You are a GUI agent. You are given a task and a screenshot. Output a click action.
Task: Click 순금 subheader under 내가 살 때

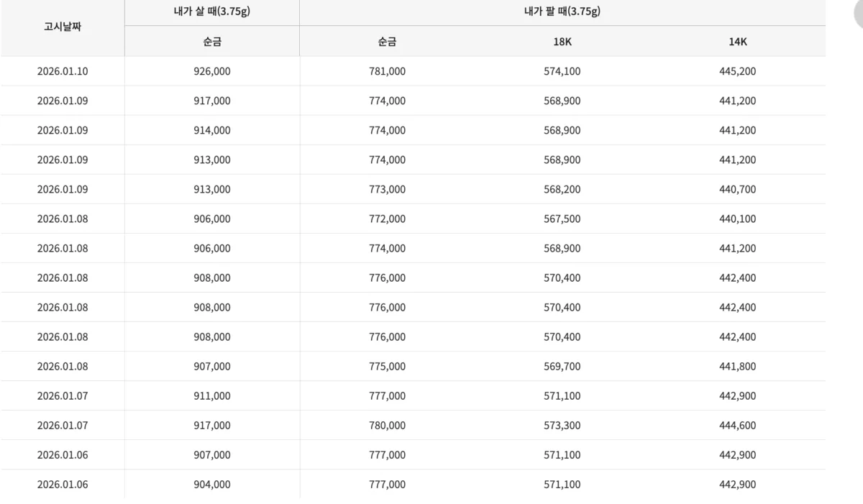(211, 42)
